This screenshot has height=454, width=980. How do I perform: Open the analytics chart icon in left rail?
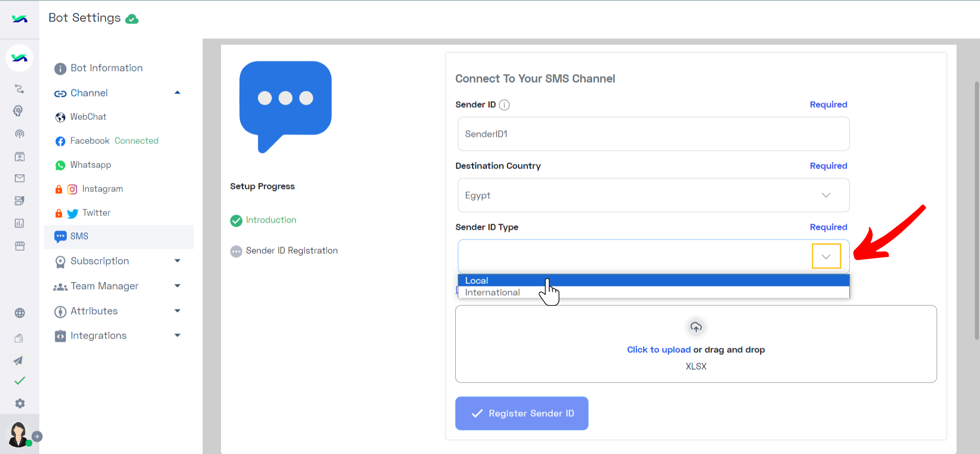point(19,223)
